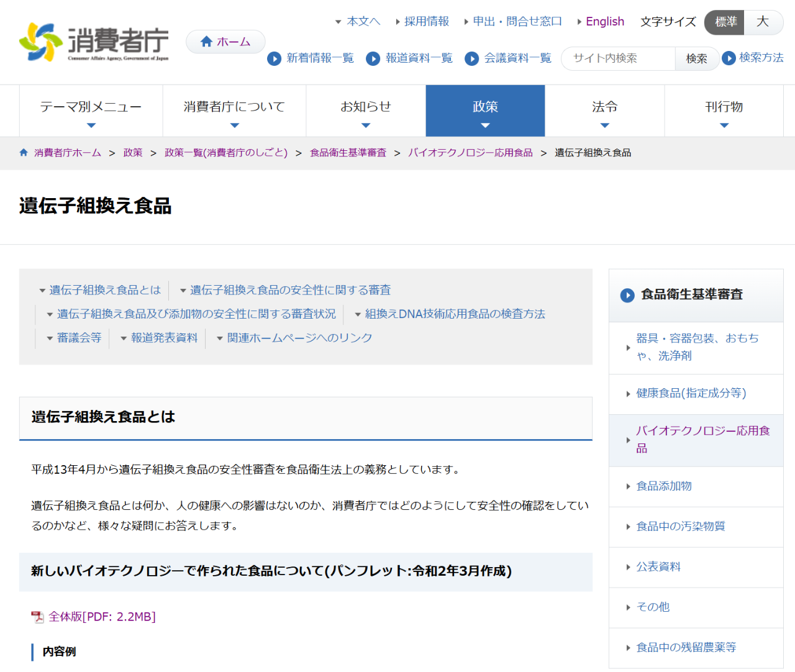
Task: Select the 政策 navigation tab
Action: tap(485, 111)
